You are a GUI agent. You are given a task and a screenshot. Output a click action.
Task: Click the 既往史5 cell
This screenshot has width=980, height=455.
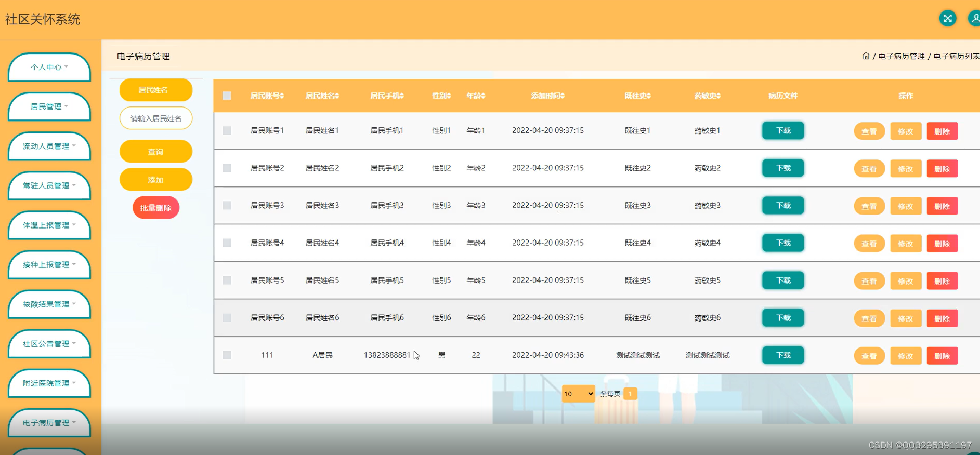point(637,280)
